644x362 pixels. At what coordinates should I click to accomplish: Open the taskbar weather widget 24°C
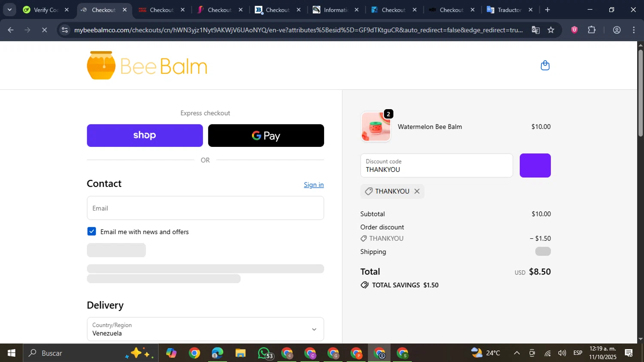click(x=486, y=353)
